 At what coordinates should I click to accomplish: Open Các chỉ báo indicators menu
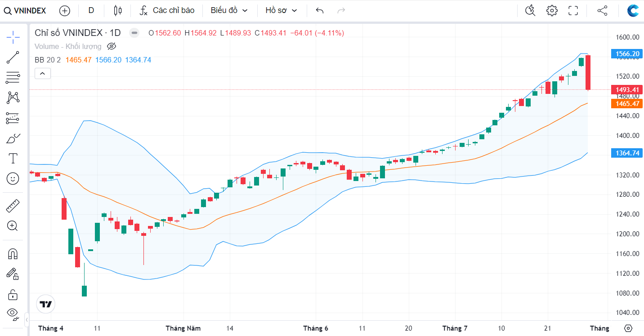[167, 10]
